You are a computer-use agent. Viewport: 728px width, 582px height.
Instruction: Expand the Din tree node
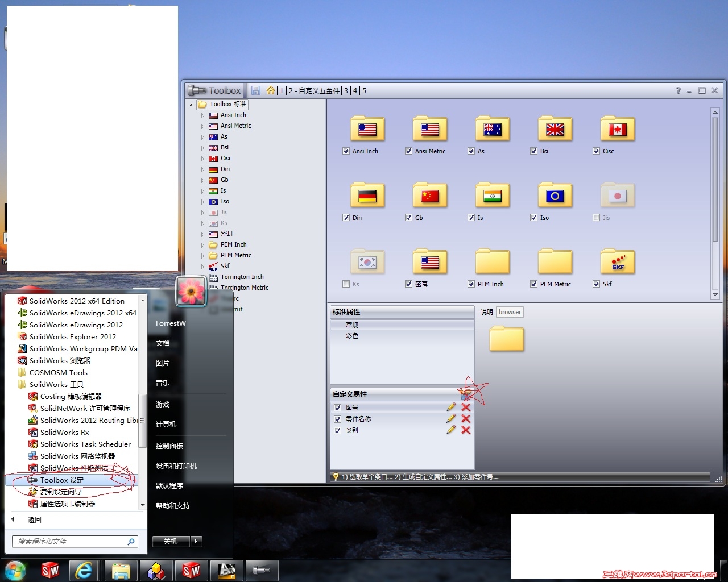[x=202, y=169]
